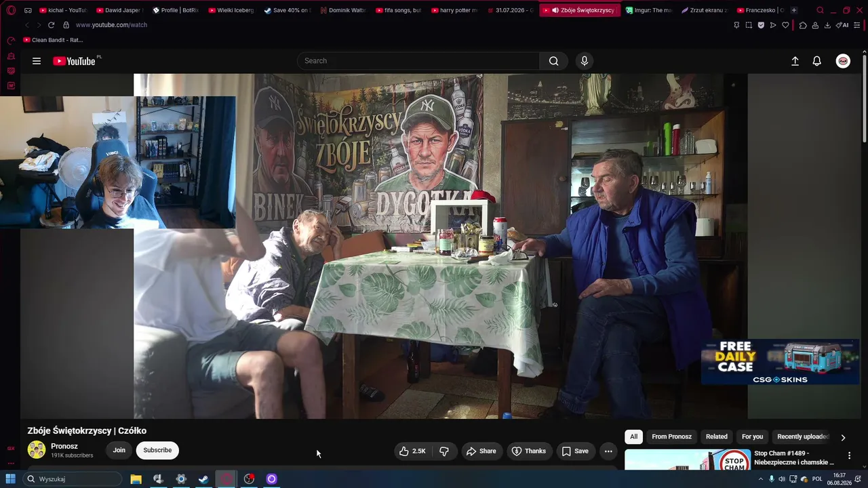Viewport: 868px width, 488px height.
Task: Select the Recently uploaded filter chip
Action: click(x=803, y=437)
